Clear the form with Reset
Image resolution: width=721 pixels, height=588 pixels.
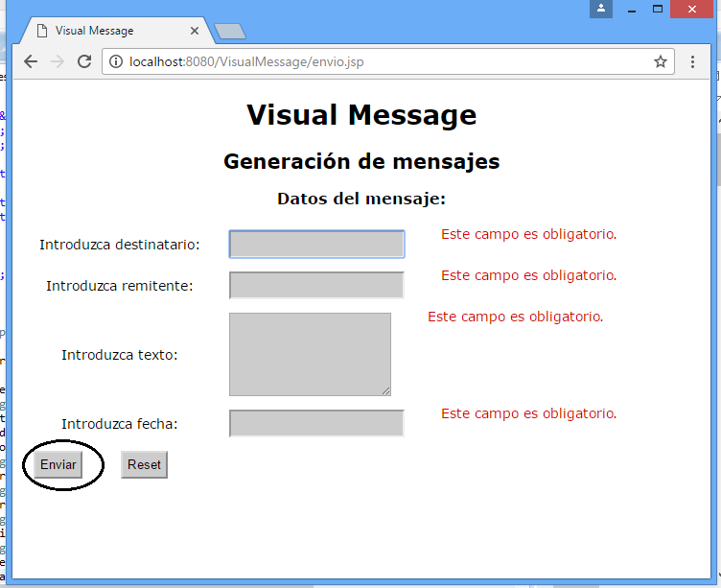[145, 464]
